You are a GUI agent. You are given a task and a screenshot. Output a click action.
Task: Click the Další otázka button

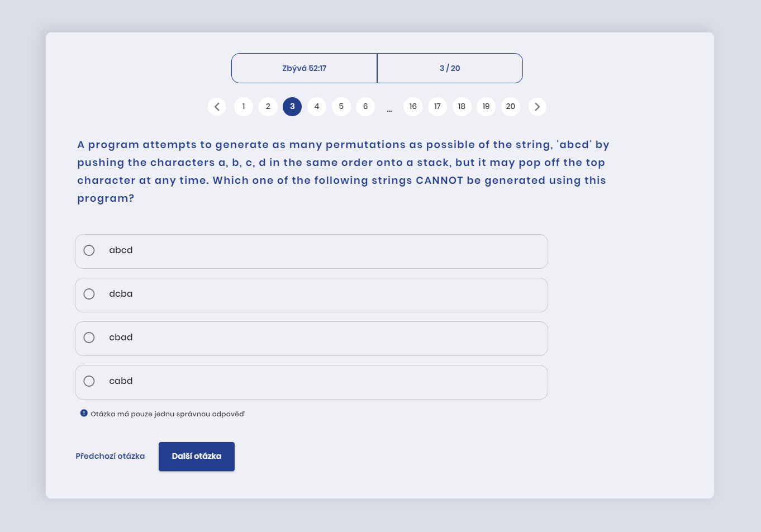[197, 457]
